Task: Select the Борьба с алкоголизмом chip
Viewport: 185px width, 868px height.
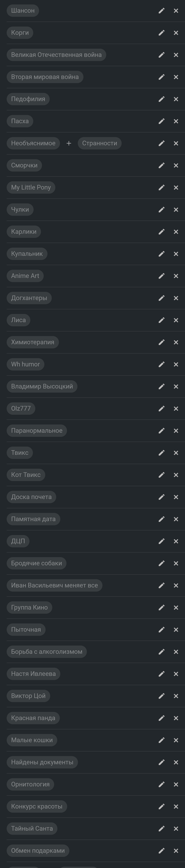Action: (x=46, y=652)
